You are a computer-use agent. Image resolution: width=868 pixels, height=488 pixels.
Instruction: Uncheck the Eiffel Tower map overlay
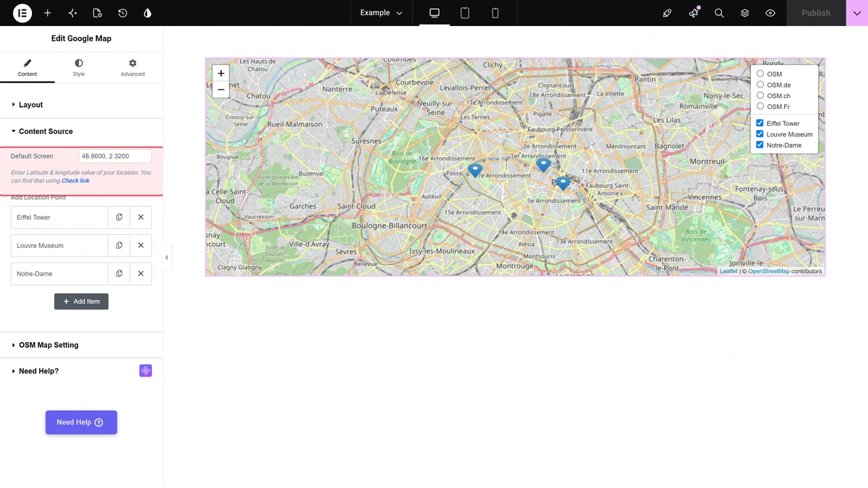coord(759,123)
